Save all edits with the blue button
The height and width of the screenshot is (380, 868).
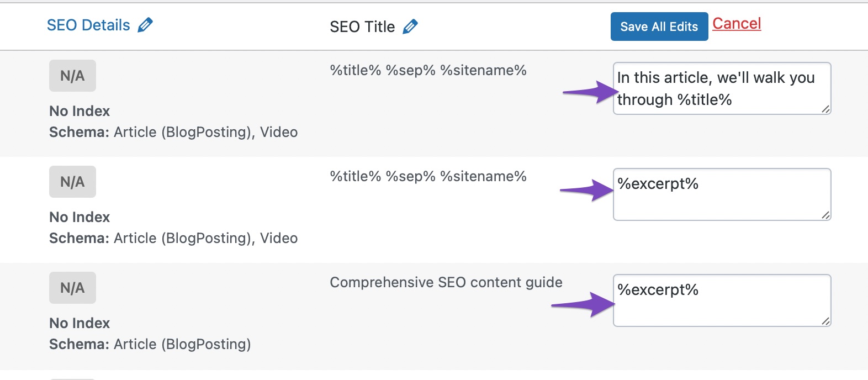point(659,27)
